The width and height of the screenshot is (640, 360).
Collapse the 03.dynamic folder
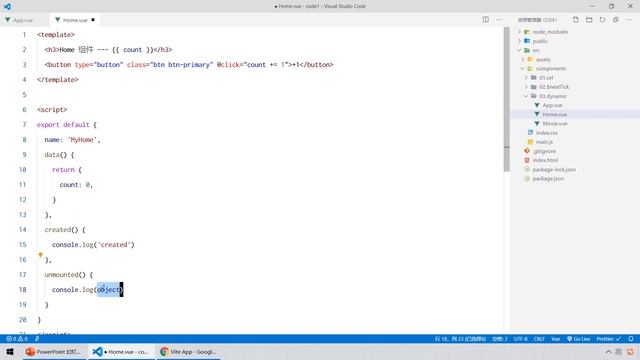[553, 96]
